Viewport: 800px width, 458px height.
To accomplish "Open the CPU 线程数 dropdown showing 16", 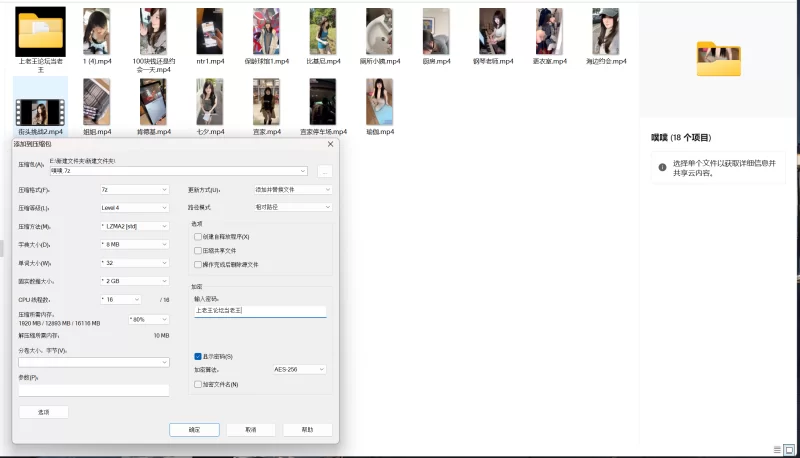I will point(121,299).
